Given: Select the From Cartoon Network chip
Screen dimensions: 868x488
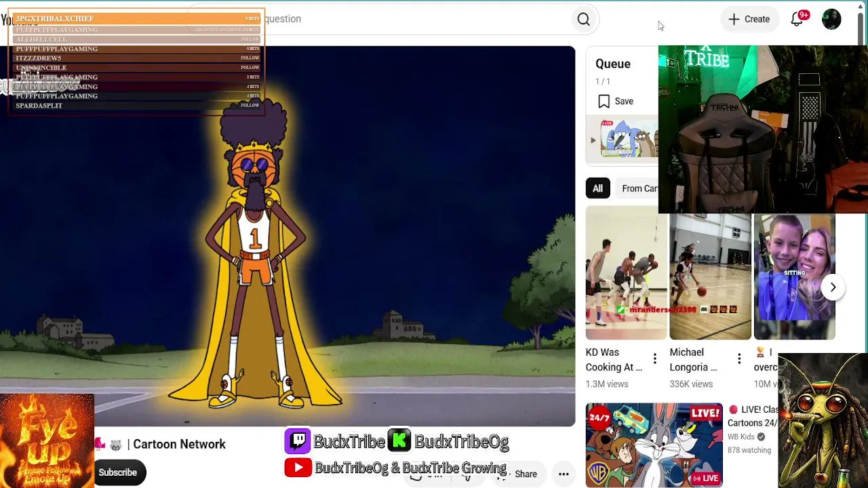Looking at the screenshot, I should pos(638,188).
